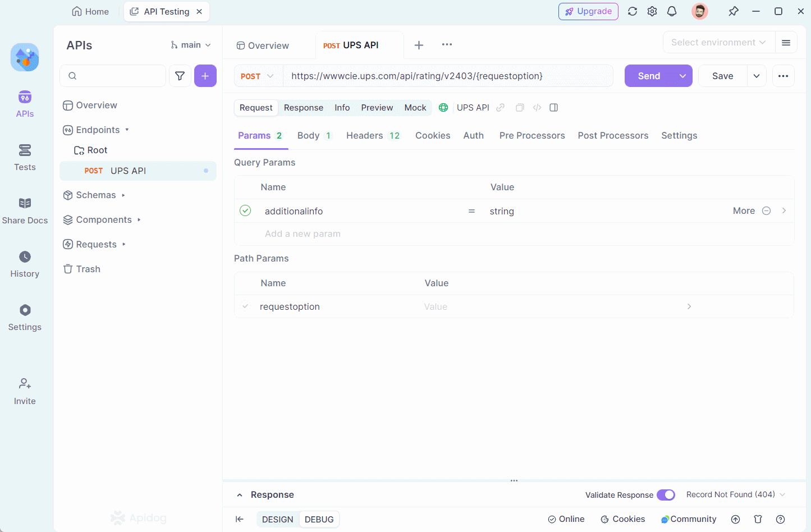811x532 pixels.
Task: Open the more options button beside Save
Action: point(783,76)
